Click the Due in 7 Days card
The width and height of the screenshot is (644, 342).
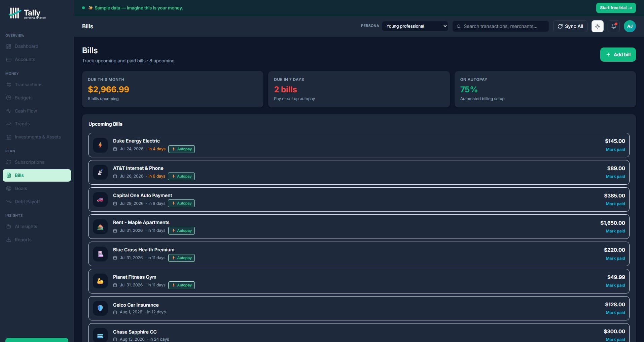pos(359,89)
